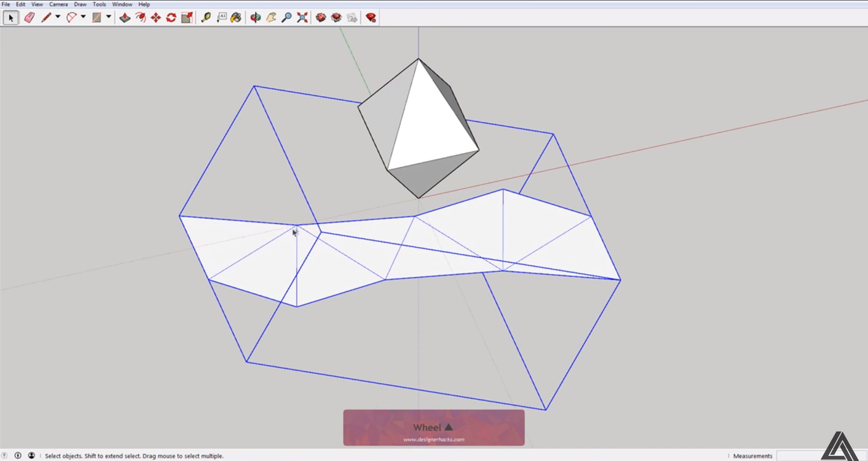
Task: Open the Draw menu
Action: click(x=81, y=4)
